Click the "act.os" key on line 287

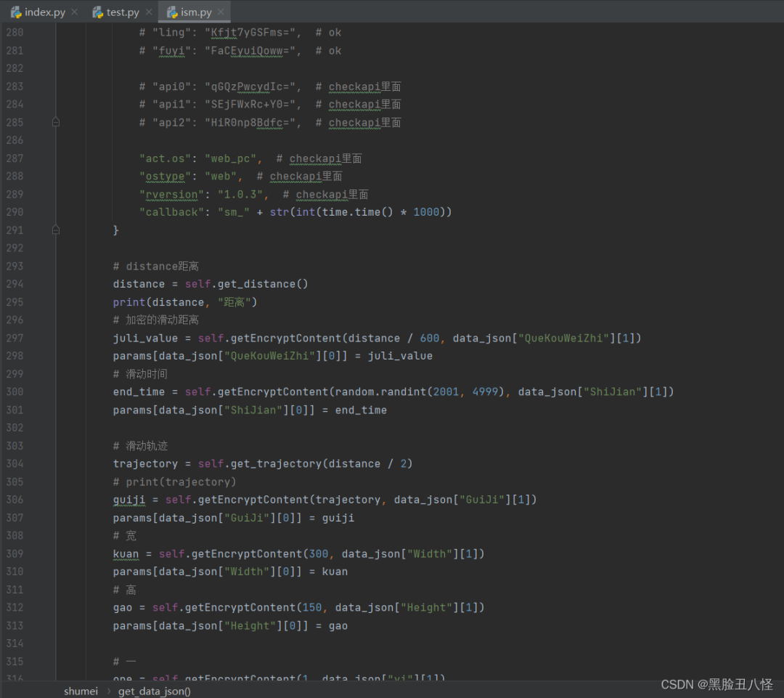pos(165,158)
